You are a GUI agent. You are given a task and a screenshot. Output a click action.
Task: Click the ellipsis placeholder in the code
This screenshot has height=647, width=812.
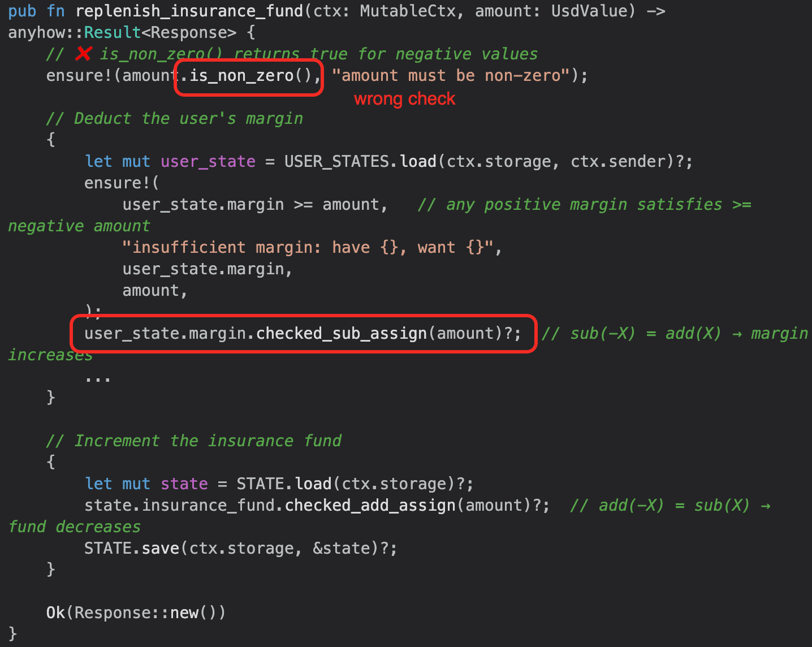[98, 377]
